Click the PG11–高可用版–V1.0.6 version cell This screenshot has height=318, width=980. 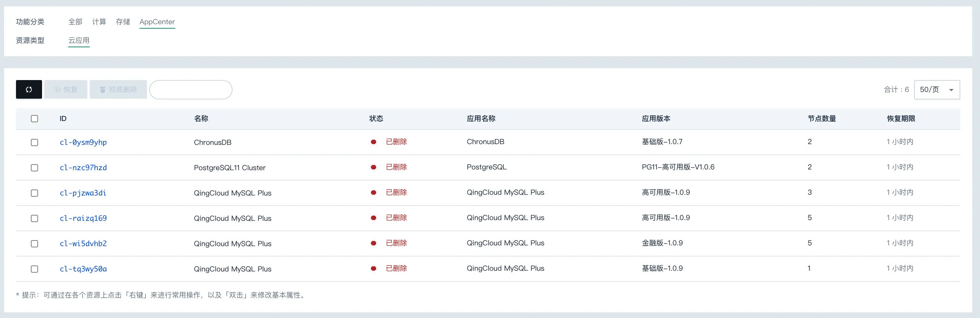(x=678, y=167)
